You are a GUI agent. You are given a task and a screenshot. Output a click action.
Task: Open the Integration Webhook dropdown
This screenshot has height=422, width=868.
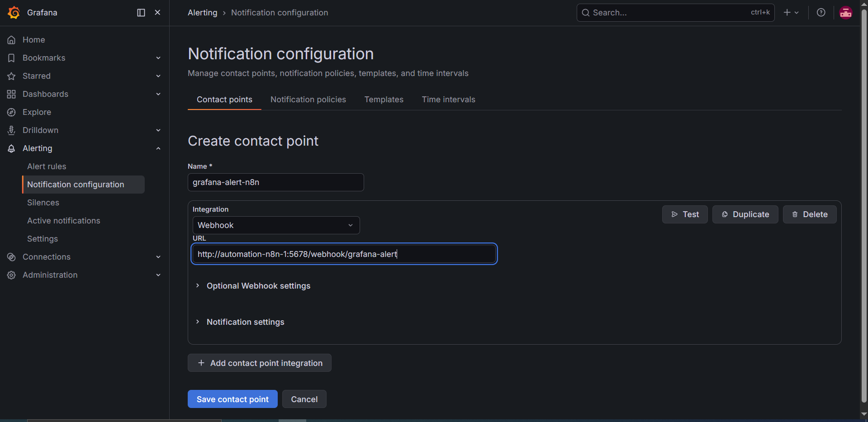point(276,225)
